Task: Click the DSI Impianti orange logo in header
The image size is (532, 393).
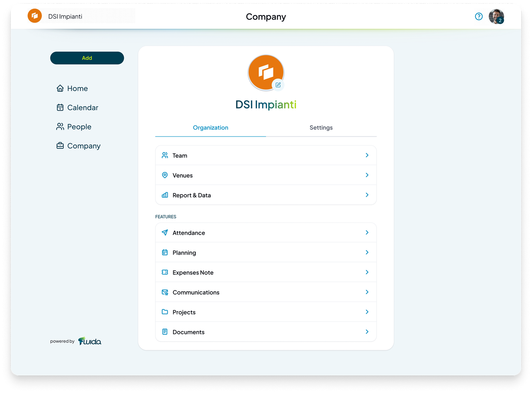Action: point(35,16)
